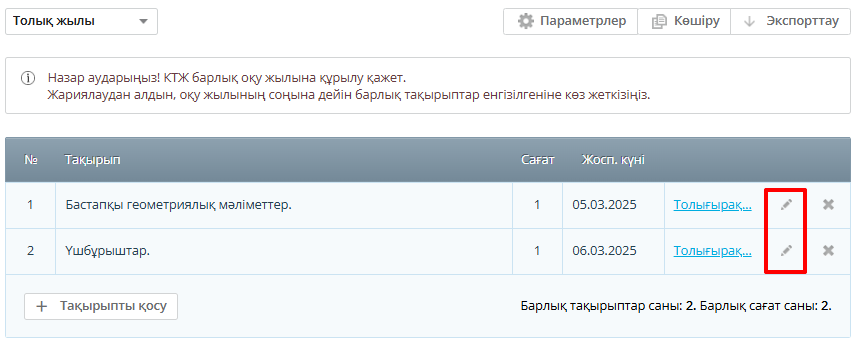
Task: Click the plus icon in Тақырыпты қосу
Action: coord(41,306)
